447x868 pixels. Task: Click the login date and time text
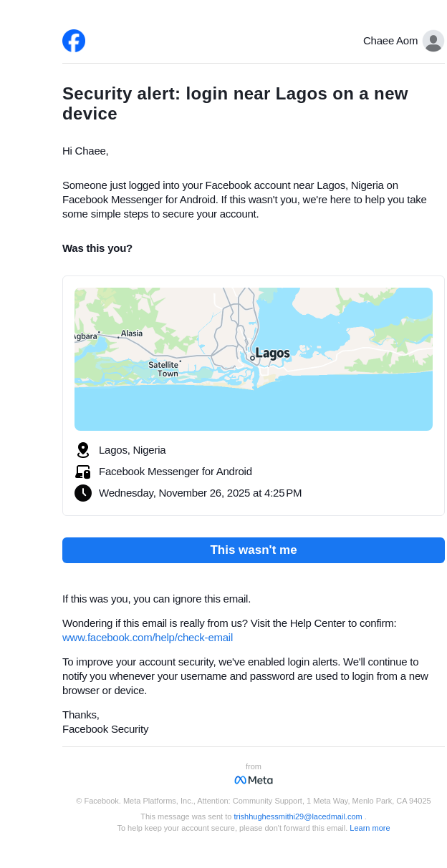pos(200,493)
